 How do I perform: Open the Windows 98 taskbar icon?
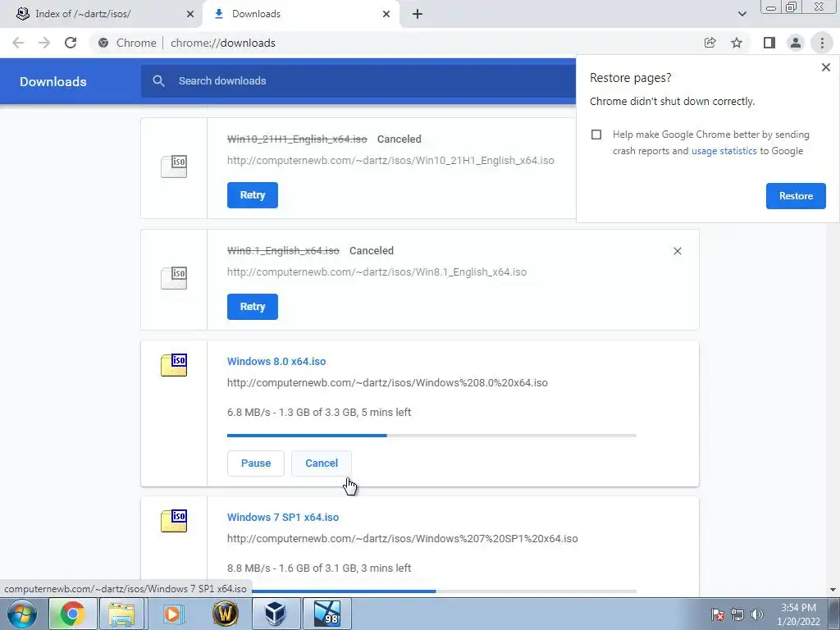point(327,614)
